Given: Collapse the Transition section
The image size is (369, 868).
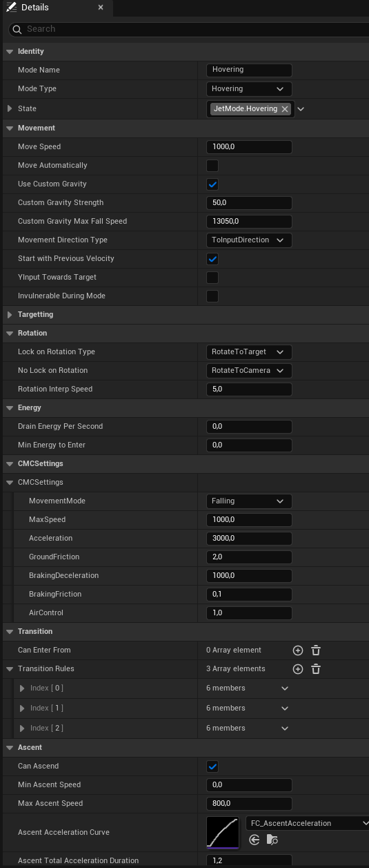Looking at the screenshot, I should point(9,632).
